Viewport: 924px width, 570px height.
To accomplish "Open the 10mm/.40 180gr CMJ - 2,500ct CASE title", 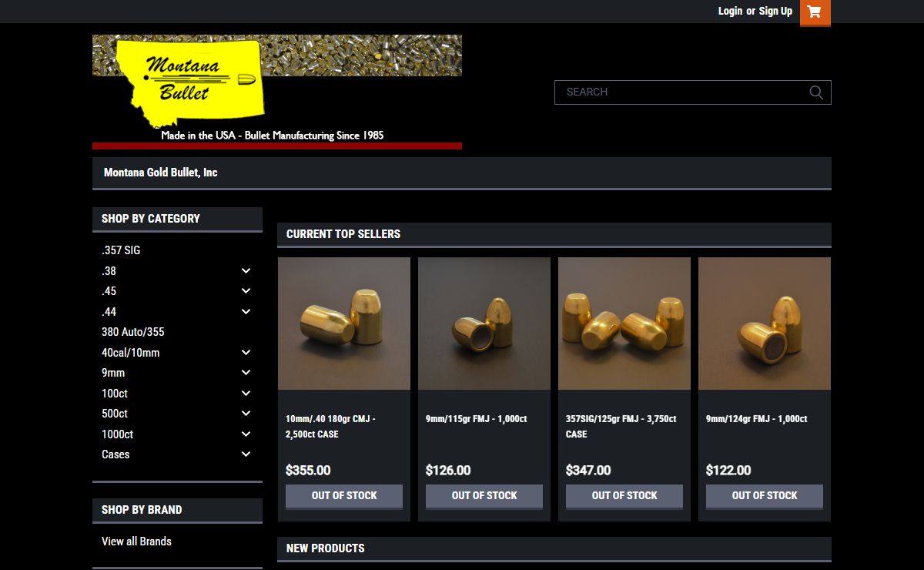I will [330, 427].
